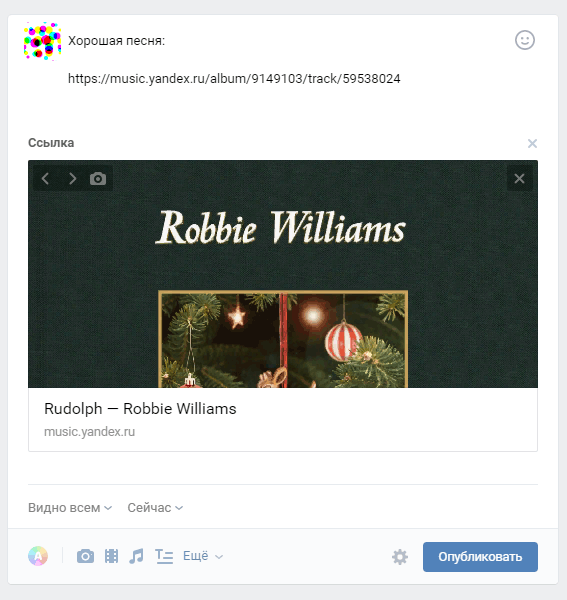The width and height of the screenshot is (567, 600).
Task: Open the post settings gear
Action: 400,557
